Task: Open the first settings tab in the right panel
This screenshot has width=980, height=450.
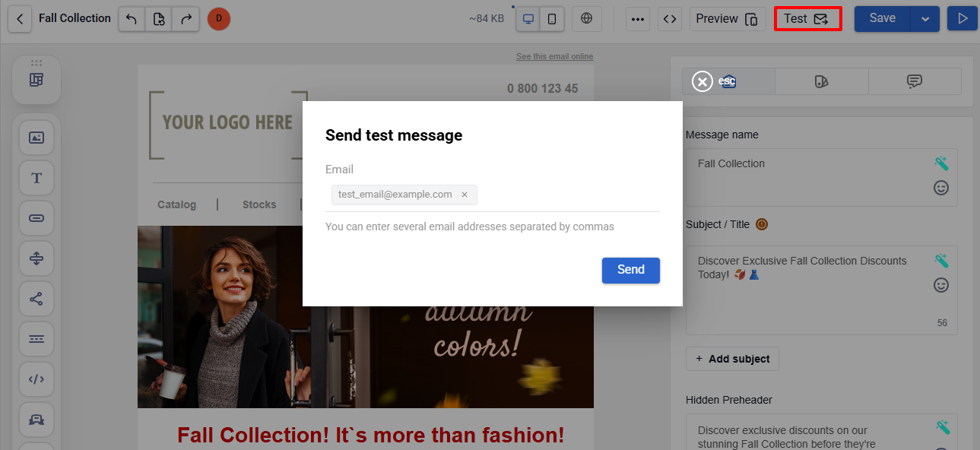Action: (729, 81)
